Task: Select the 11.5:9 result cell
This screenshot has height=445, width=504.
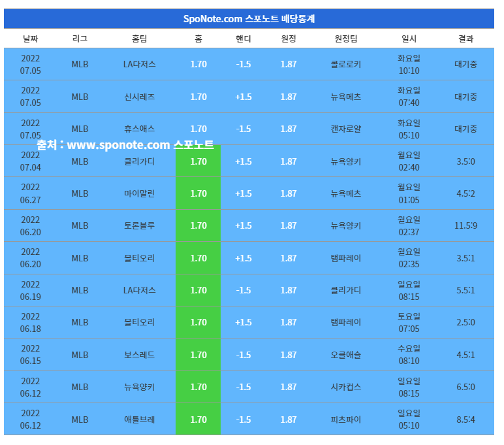Action: pyautogui.click(x=465, y=225)
